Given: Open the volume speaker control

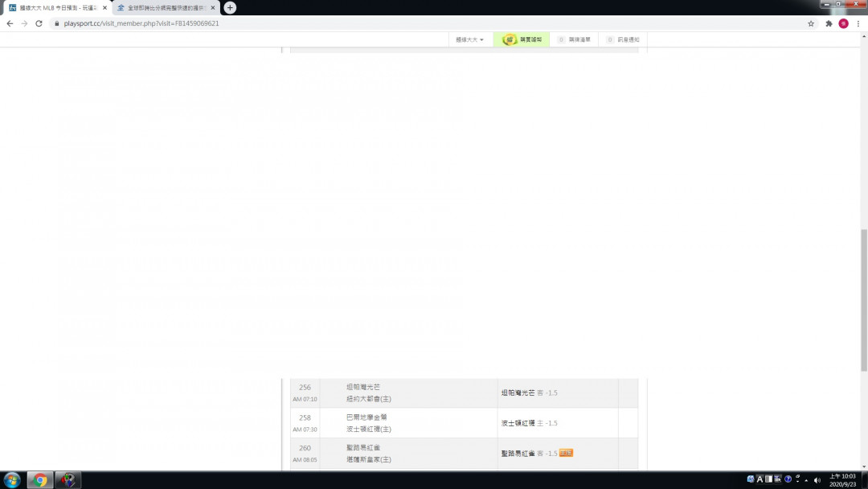Looking at the screenshot, I should click(817, 480).
